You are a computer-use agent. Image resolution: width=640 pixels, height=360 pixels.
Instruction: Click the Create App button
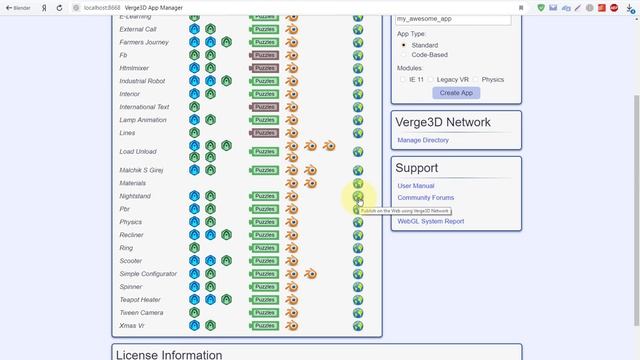[456, 93]
